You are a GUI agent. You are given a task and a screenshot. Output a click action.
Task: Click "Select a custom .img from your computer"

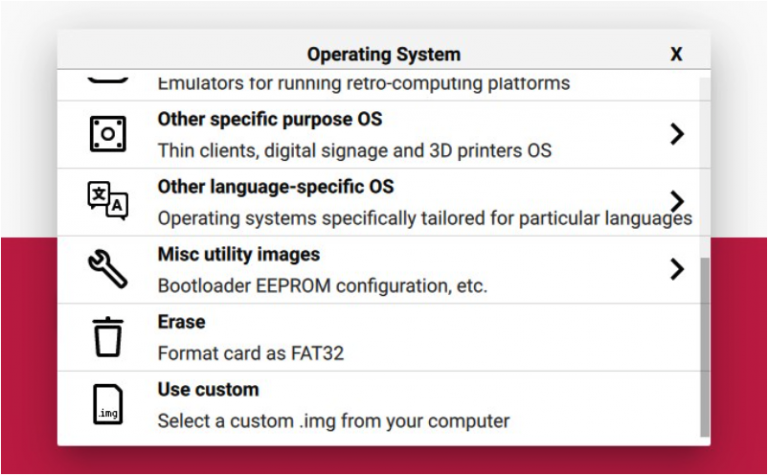click(x=333, y=421)
